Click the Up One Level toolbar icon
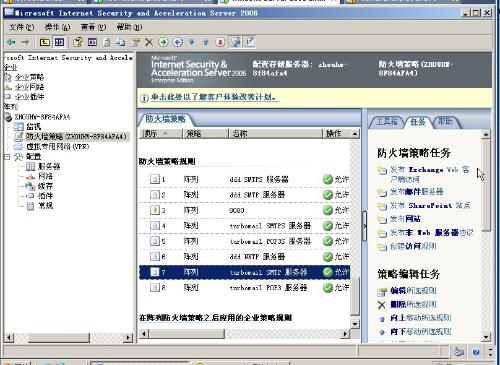 (45, 42)
